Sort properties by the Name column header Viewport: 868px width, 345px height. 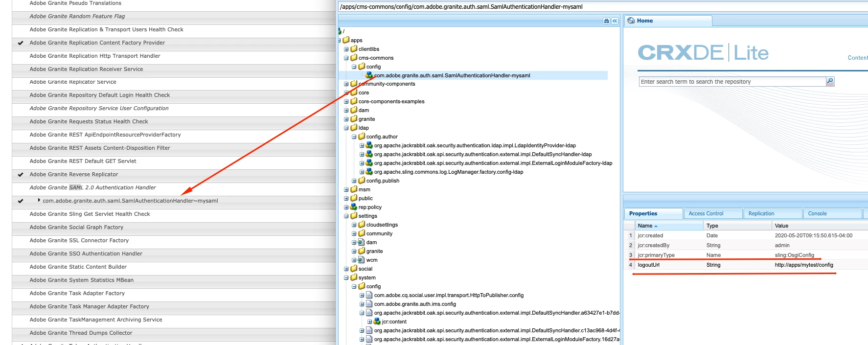(669, 226)
